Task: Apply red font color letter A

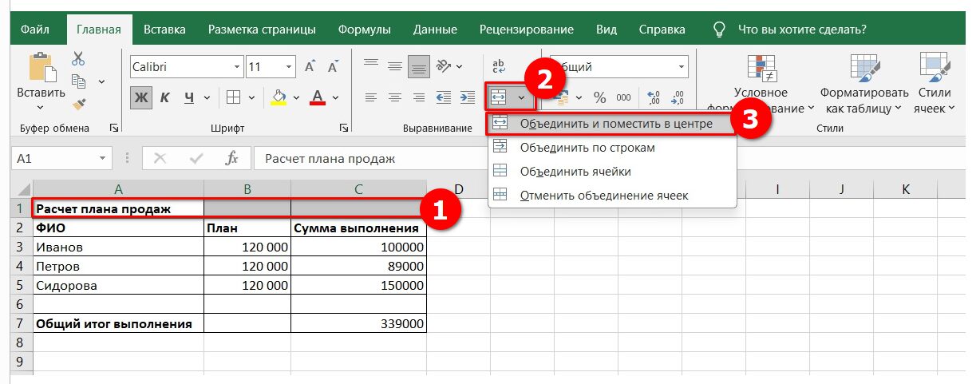Action: (x=317, y=97)
